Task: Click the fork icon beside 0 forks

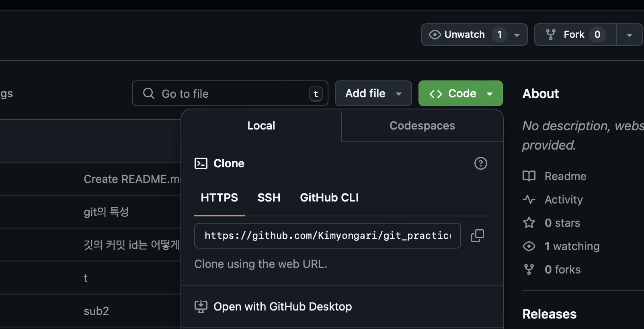Action: pyautogui.click(x=529, y=269)
